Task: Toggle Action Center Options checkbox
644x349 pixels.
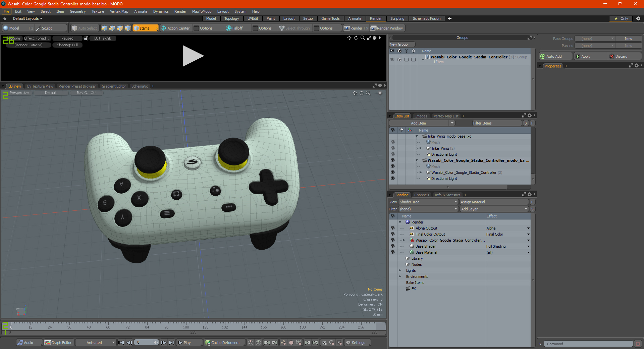Action: click(x=197, y=28)
